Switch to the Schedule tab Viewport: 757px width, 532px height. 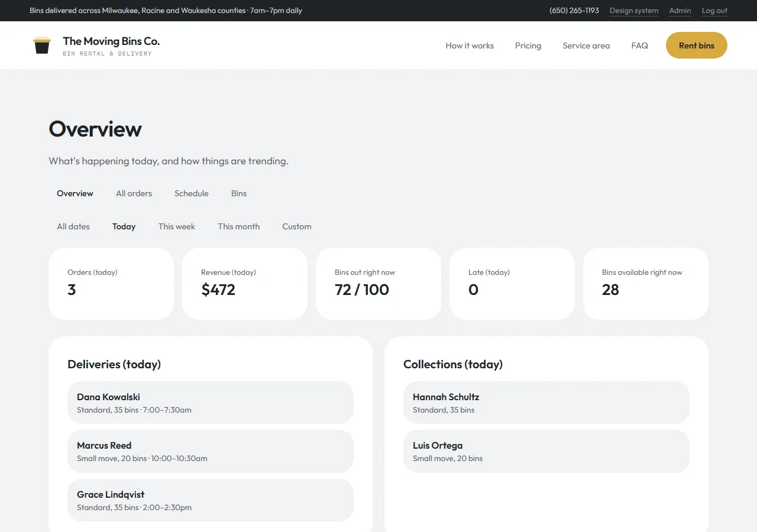click(192, 193)
